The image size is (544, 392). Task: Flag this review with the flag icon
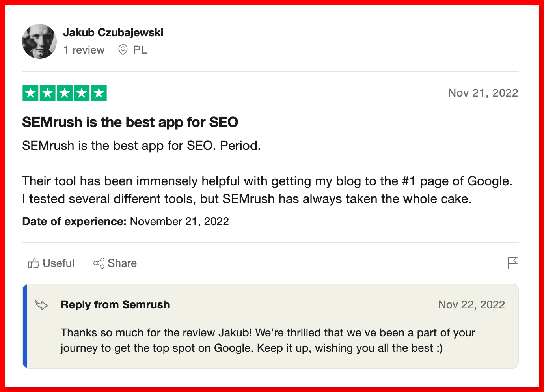pos(512,263)
